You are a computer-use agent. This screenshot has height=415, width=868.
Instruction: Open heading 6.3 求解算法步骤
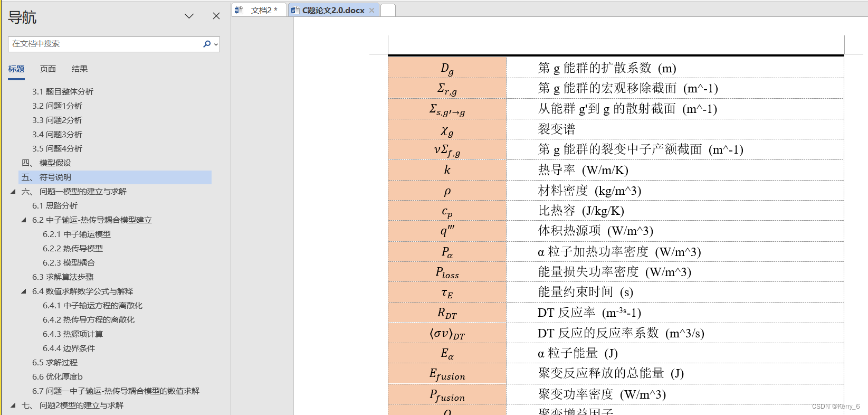(x=63, y=277)
